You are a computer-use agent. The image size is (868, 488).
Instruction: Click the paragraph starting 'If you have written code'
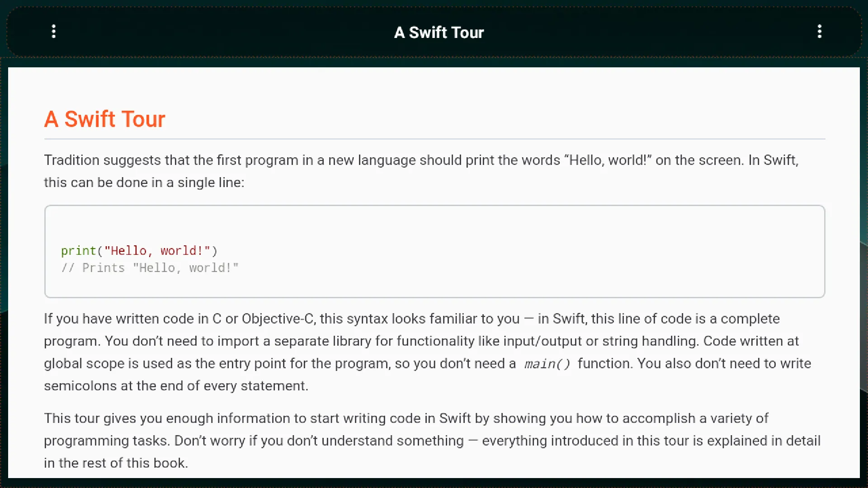point(428,352)
